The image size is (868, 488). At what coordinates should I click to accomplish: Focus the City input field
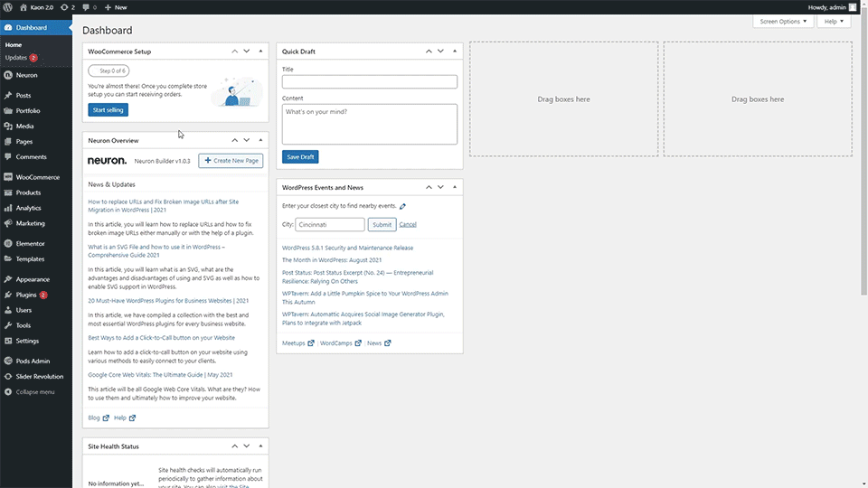330,225
